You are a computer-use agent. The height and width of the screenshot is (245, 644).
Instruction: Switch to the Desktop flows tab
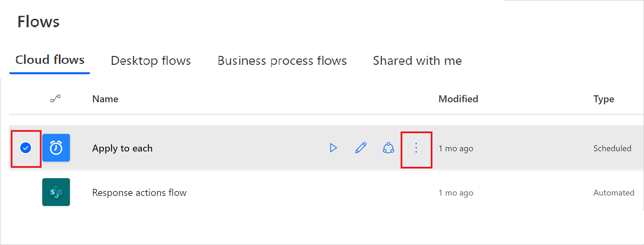[x=151, y=61]
